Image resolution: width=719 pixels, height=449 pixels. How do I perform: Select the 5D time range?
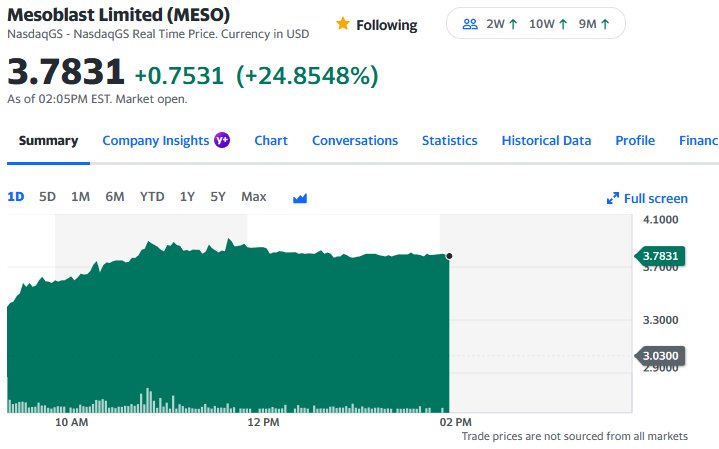[47, 197]
